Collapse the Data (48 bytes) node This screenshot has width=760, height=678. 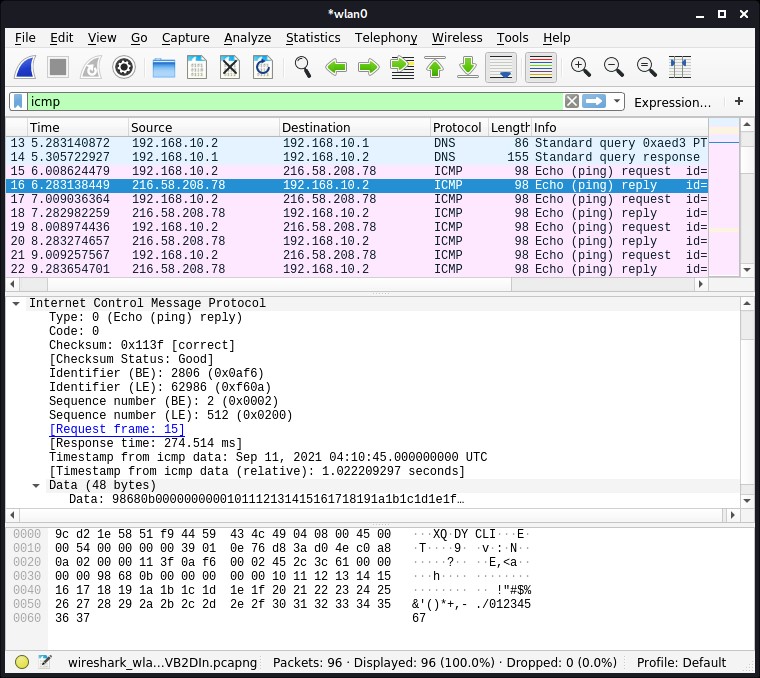(36, 486)
